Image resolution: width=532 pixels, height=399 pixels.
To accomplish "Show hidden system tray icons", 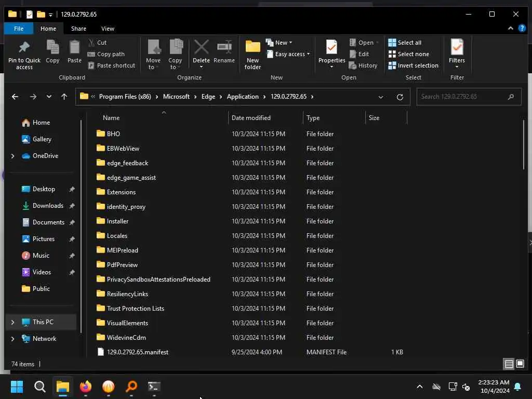I will click(420, 387).
